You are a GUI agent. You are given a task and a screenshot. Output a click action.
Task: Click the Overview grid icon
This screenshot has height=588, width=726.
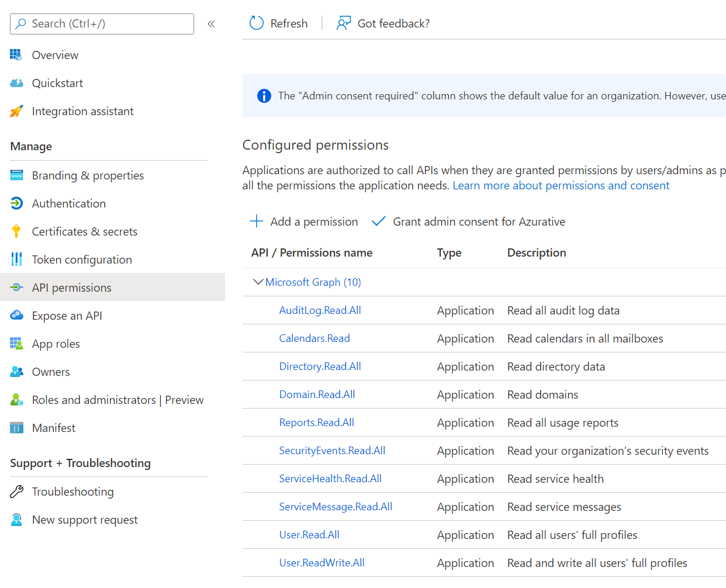pos(16,55)
